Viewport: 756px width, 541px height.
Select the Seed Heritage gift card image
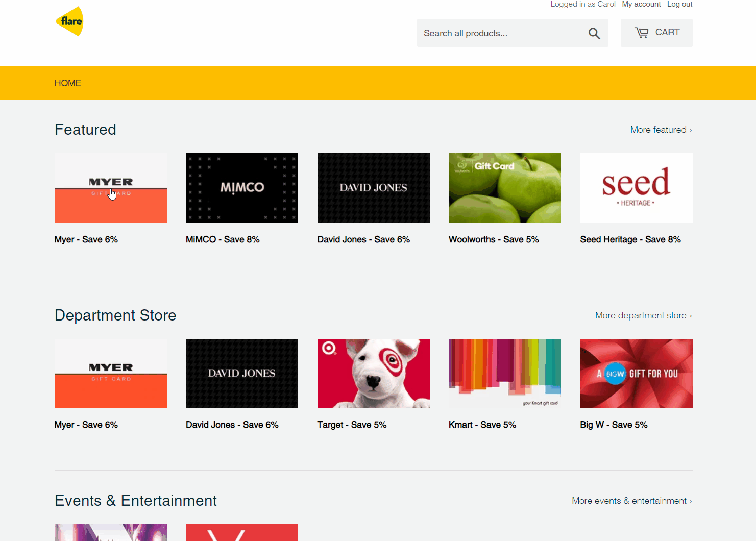point(636,188)
